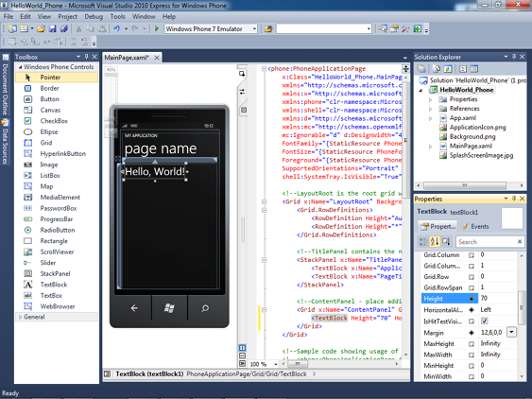
Task: Toggle Toolbox auto-hide pin
Action: 87,57
